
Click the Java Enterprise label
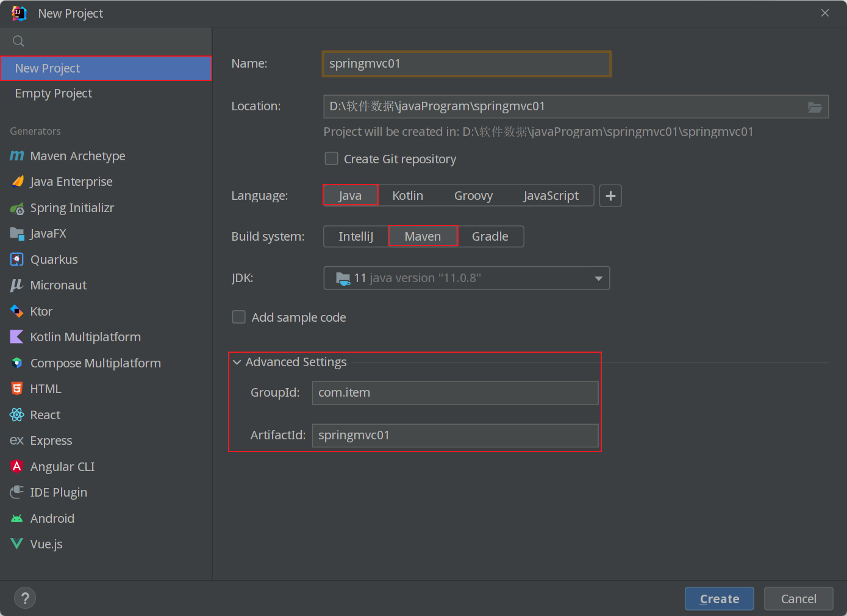click(71, 182)
